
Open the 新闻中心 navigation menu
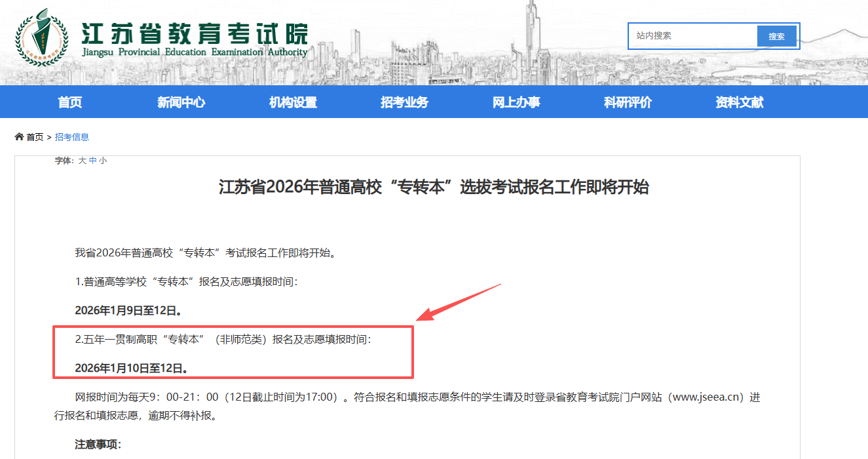pyautogui.click(x=181, y=102)
